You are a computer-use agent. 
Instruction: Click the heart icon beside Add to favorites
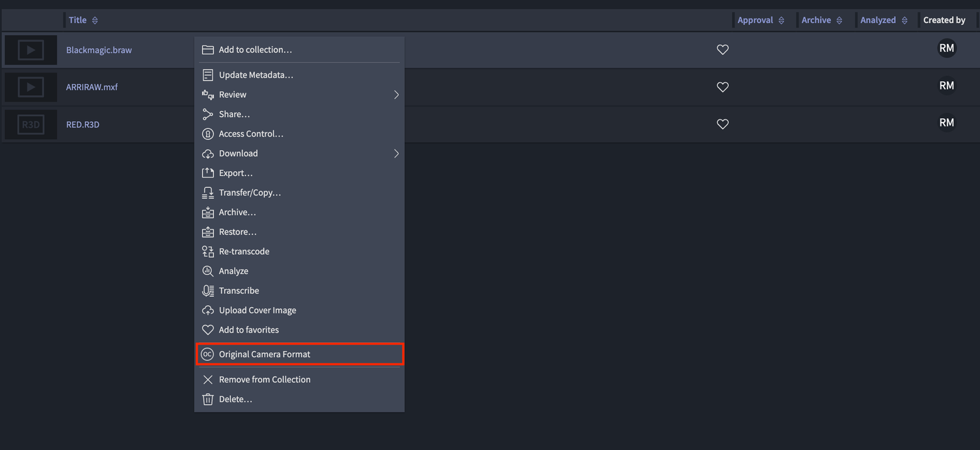click(207, 330)
